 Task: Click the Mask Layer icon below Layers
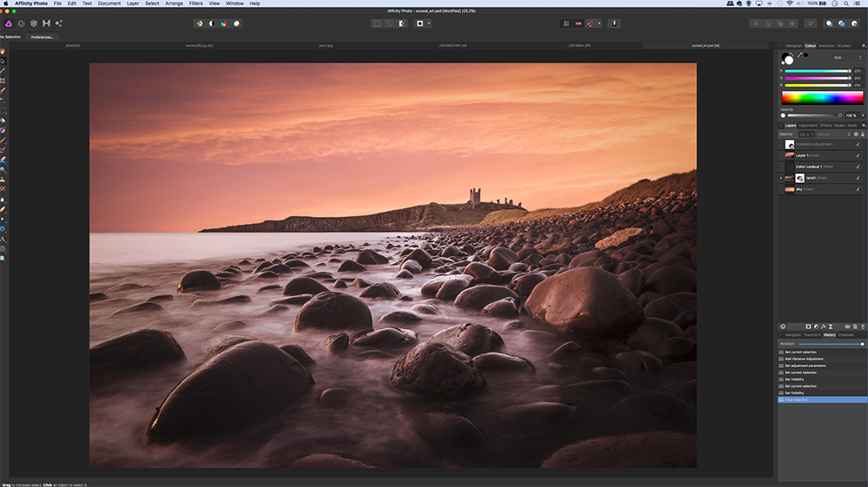[808, 326]
